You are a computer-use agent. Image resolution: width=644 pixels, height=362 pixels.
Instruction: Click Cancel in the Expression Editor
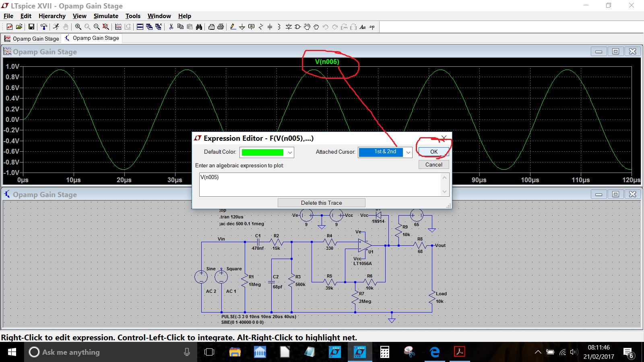click(x=433, y=165)
